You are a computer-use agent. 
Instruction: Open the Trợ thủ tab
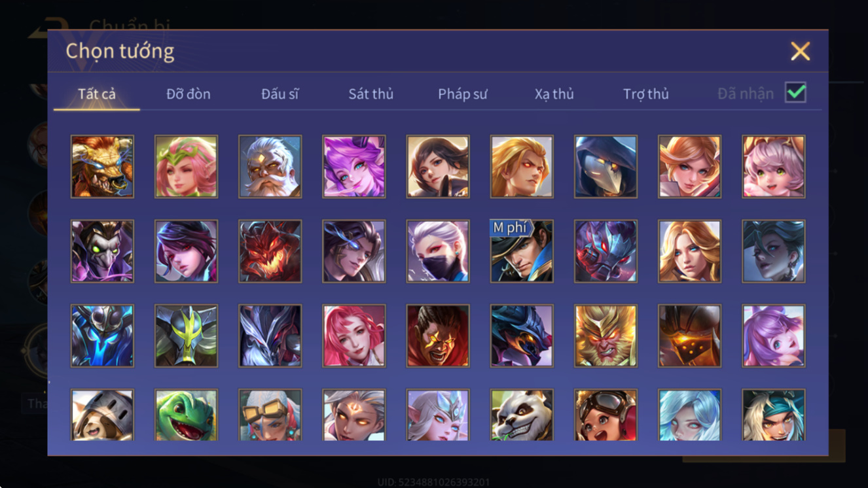coord(645,94)
